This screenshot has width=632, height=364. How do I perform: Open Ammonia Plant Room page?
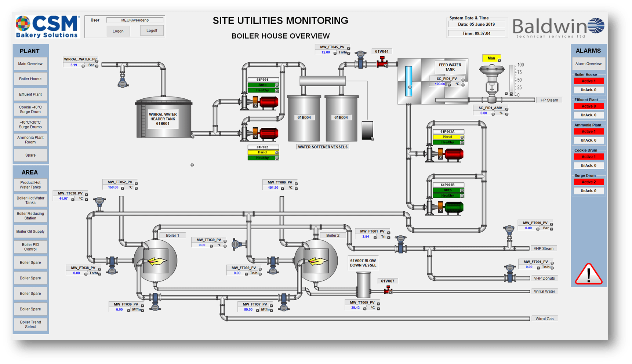tap(30, 140)
